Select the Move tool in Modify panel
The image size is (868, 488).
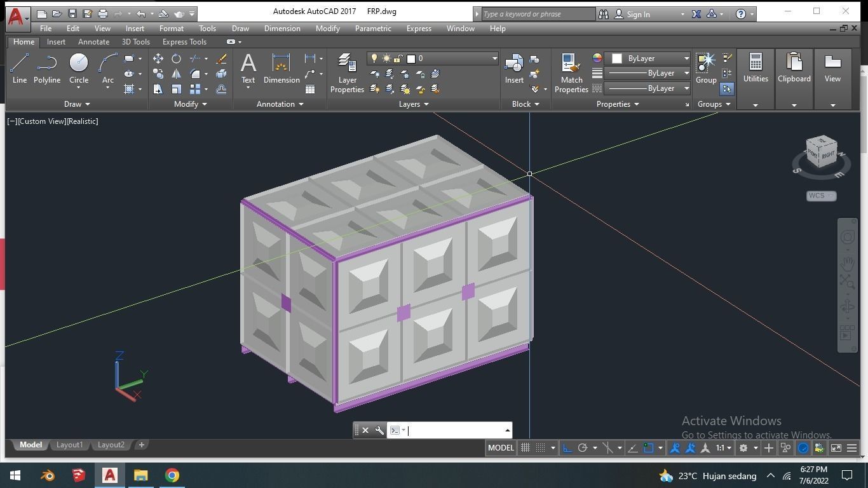[x=158, y=58]
